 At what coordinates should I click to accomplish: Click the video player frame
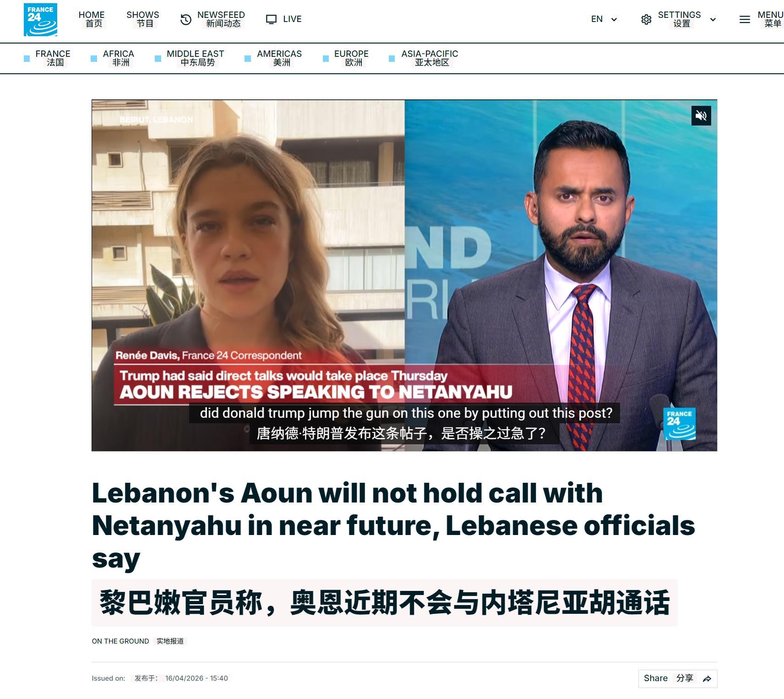[x=404, y=275]
